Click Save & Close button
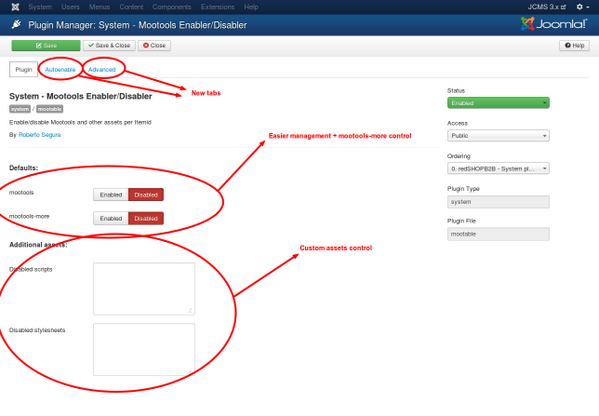Screen dimensions: 599x416 tap(109, 45)
